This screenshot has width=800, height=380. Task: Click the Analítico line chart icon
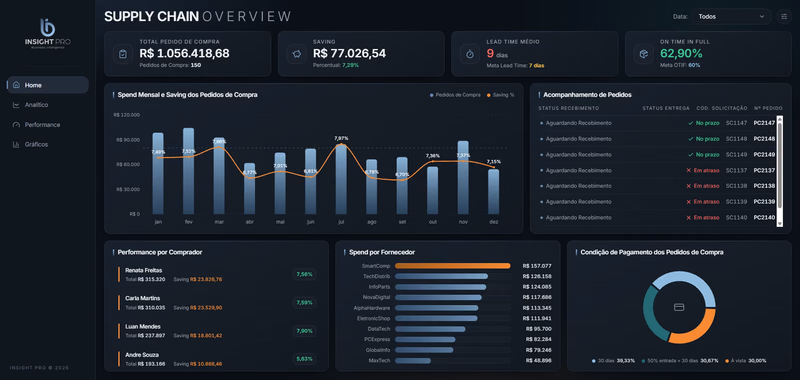click(16, 105)
